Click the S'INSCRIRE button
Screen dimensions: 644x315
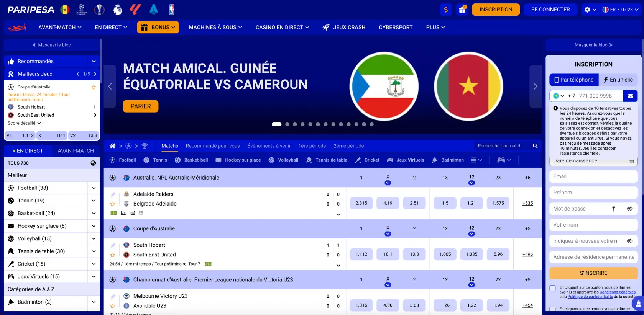pyautogui.click(x=593, y=273)
